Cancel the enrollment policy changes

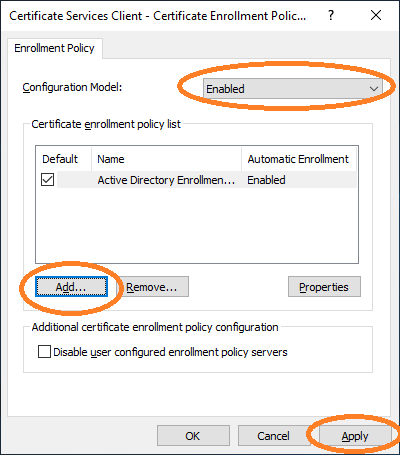click(x=274, y=436)
